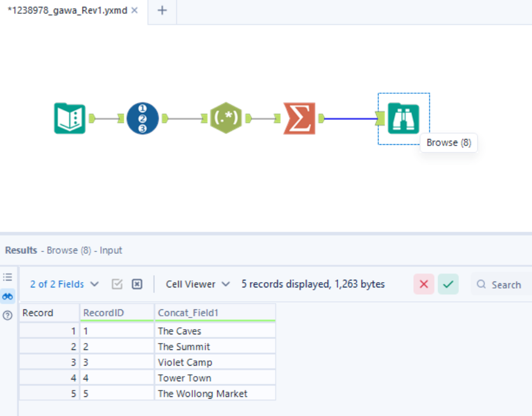Viewport: 532px width, 416px height.
Task: Enable the select-all fields checkbox
Action: click(116, 284)
